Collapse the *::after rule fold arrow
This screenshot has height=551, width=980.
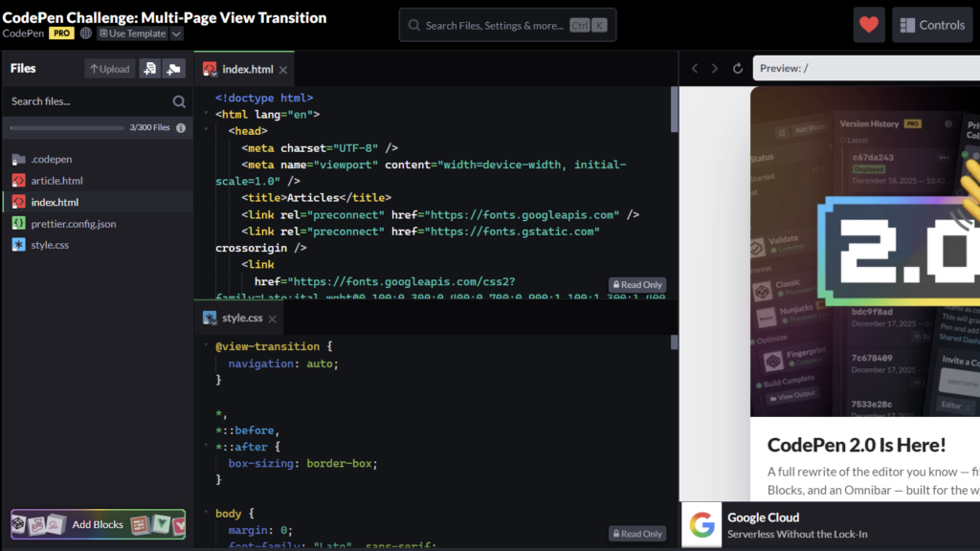pyautogui.click(x=207, y=446)
